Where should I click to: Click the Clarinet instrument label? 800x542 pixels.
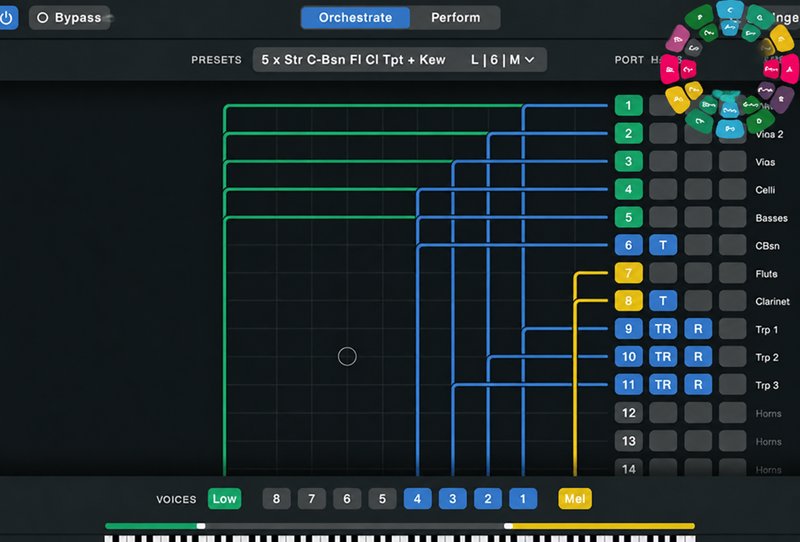pos(772,302)
